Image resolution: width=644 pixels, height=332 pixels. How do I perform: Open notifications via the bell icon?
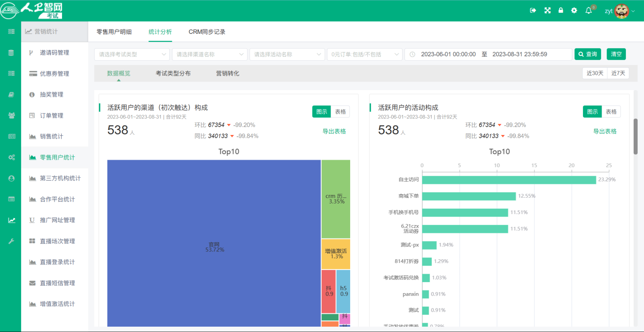coord(589,10)
